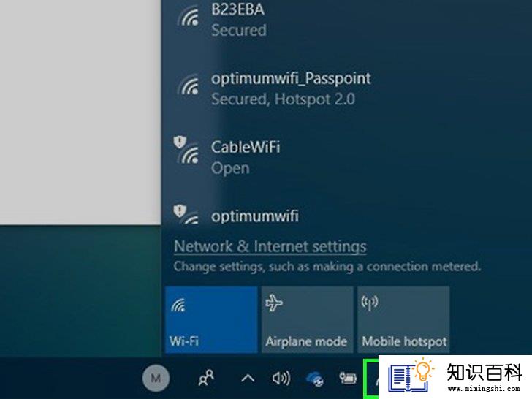532x399 pixels.
Task: Click the airplane icon on Airplane mode tile
Action: click(274, 303)
